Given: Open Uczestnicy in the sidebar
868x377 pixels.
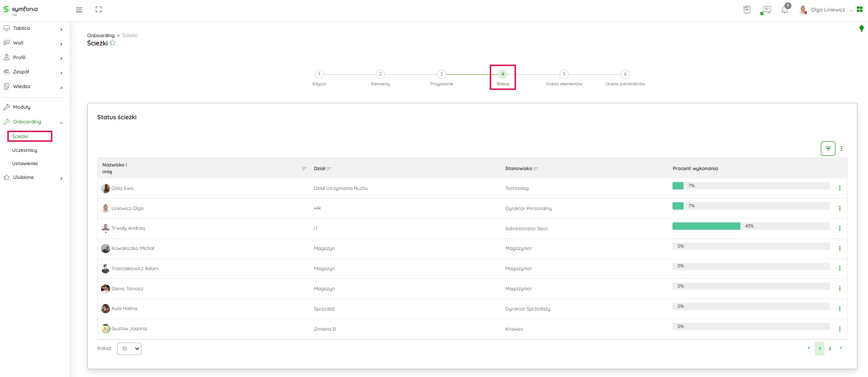Looking at the screenshot, I should tap(25, 150).
